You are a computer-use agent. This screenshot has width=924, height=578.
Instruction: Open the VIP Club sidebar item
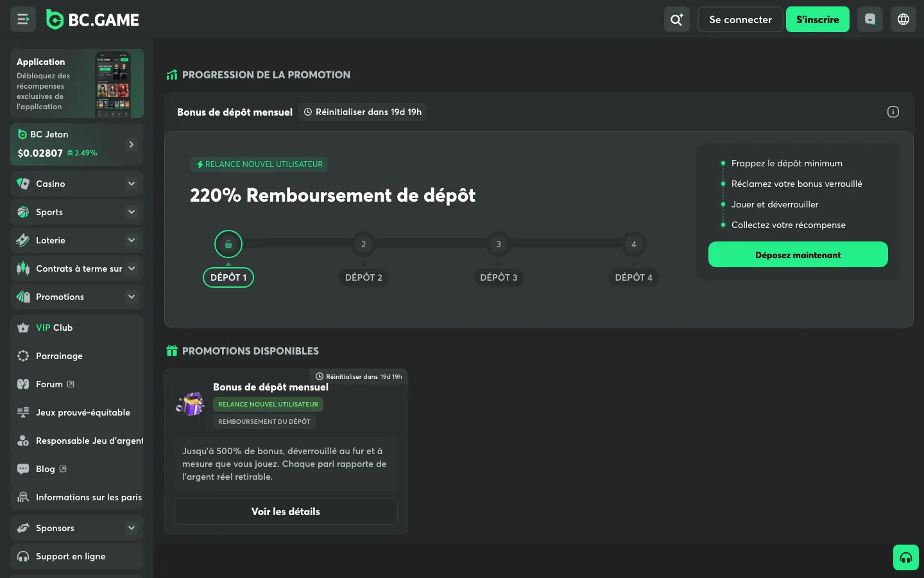77,328
